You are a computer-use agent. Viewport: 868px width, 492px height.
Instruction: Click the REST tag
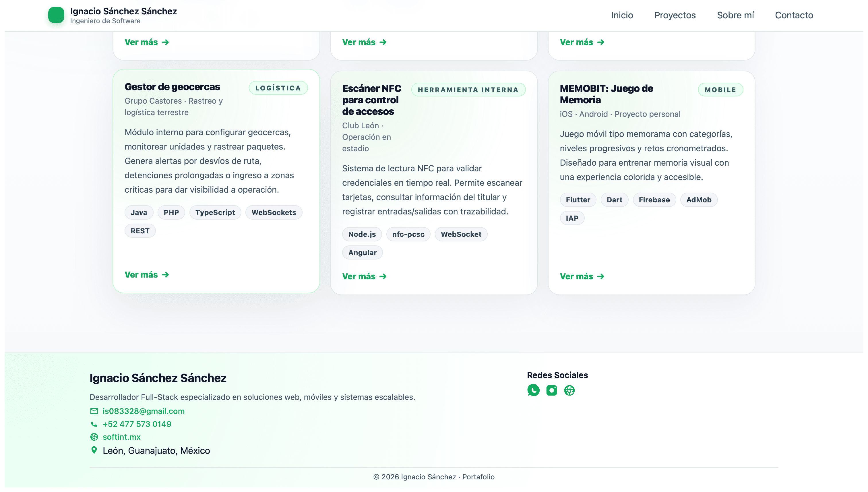[140, 231]
